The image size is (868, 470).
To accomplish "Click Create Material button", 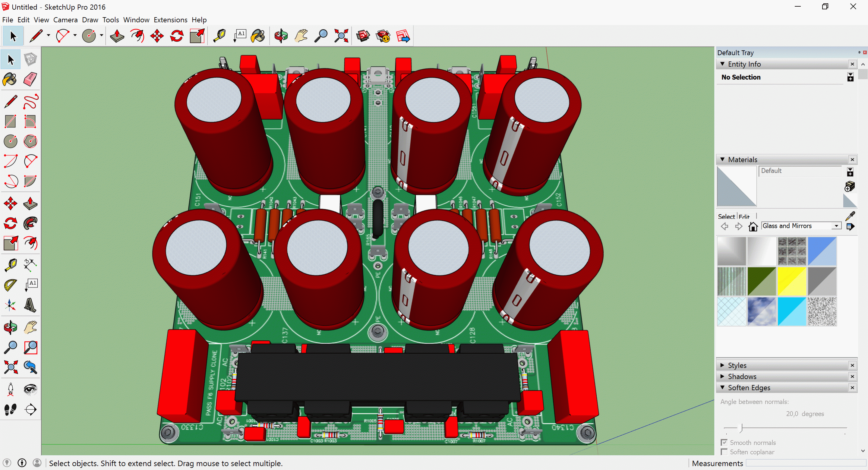I will pyautogui.click(x=850, y=186).
